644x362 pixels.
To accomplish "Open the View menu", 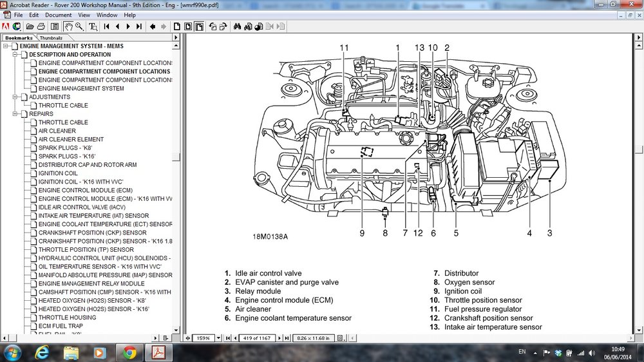I will (84, 15).
